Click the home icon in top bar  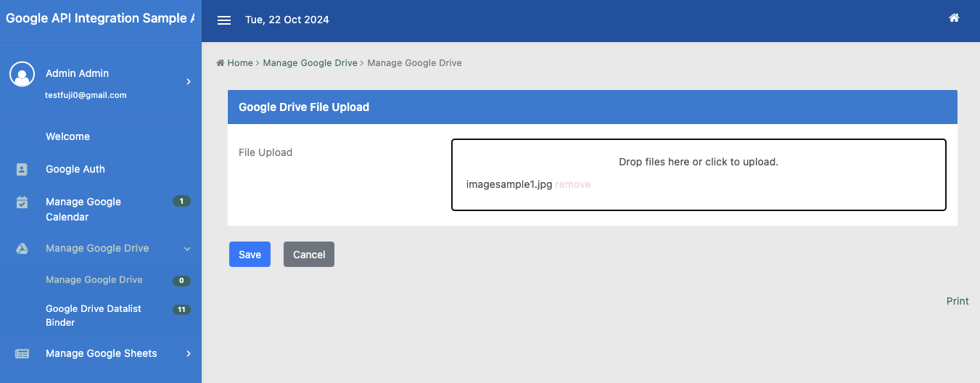[x=954, y=18]
